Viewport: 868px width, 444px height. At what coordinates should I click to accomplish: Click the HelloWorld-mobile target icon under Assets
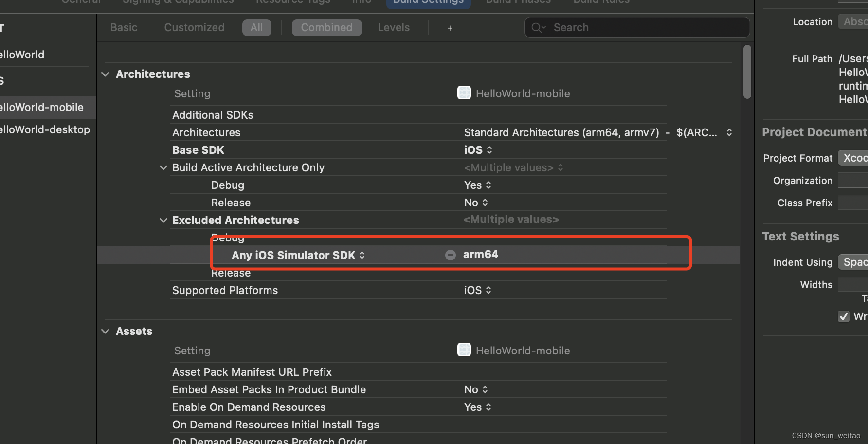464,350
